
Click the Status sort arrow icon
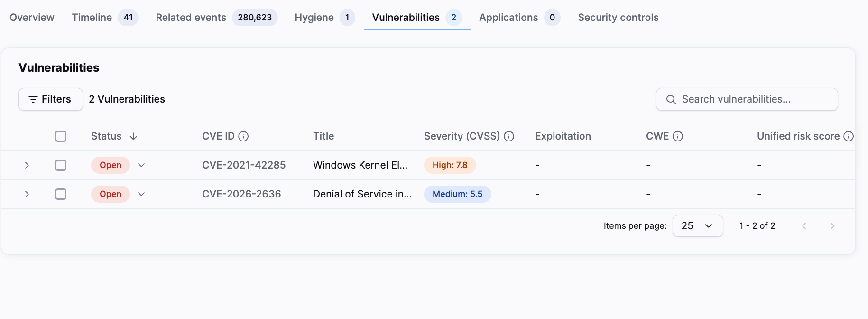133,136
